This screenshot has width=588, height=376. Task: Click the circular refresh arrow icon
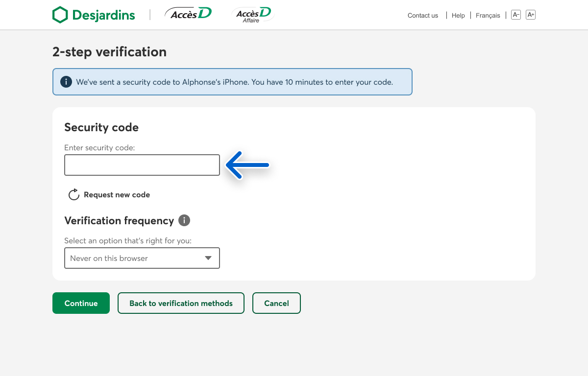pos(74,195)
